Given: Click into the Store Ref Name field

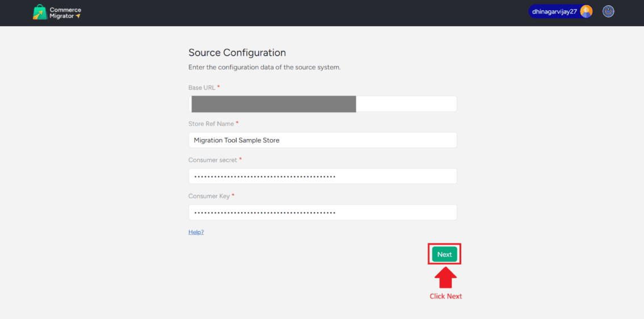Looking at the screenshot, I should (x=322, y=140).
